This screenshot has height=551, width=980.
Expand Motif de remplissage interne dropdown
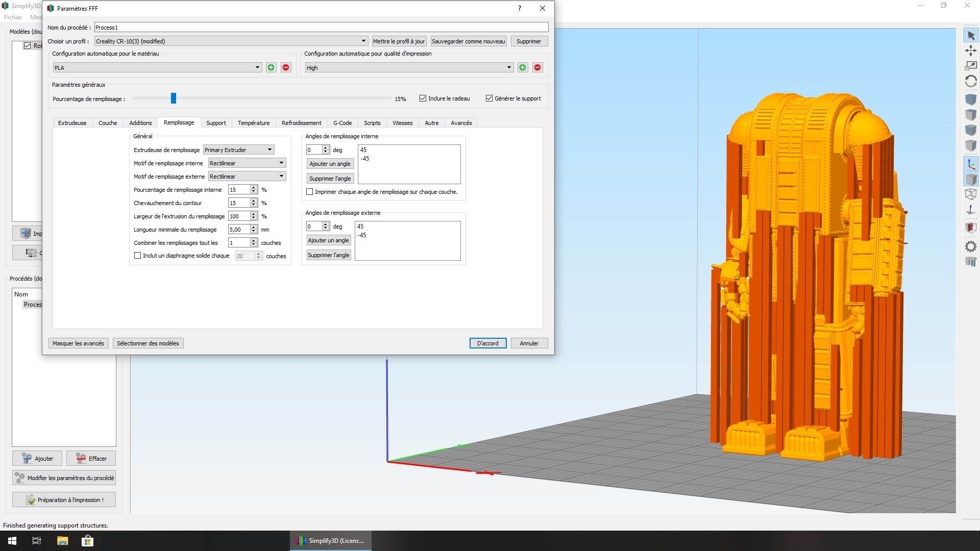(x=247, y=163)
